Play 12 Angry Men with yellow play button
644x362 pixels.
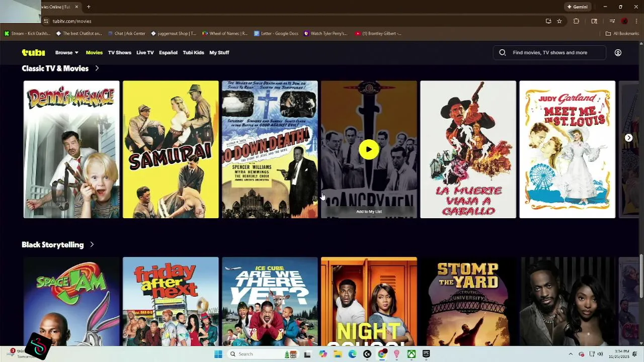coord(369,150)
